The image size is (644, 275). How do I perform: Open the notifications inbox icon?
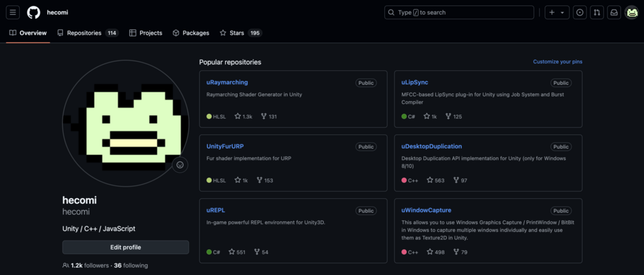tap(614, 12)
